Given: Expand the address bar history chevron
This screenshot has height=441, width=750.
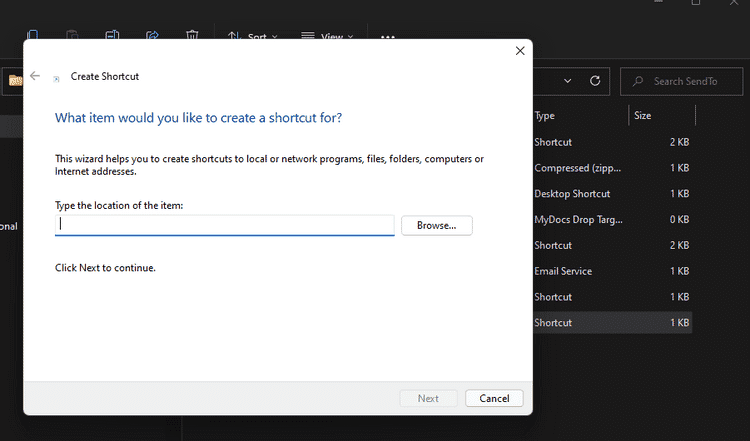Looking at the screenshot, I should [x=568, y=81].
